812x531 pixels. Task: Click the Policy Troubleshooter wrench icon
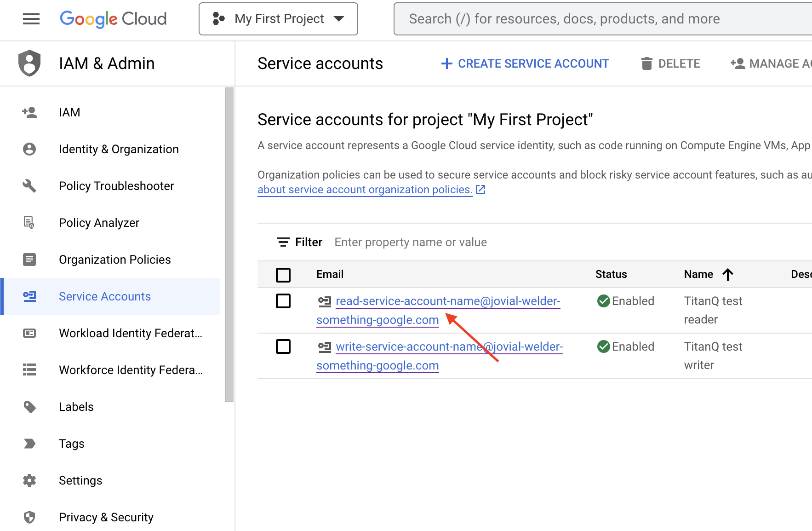(x=29, y=186)
